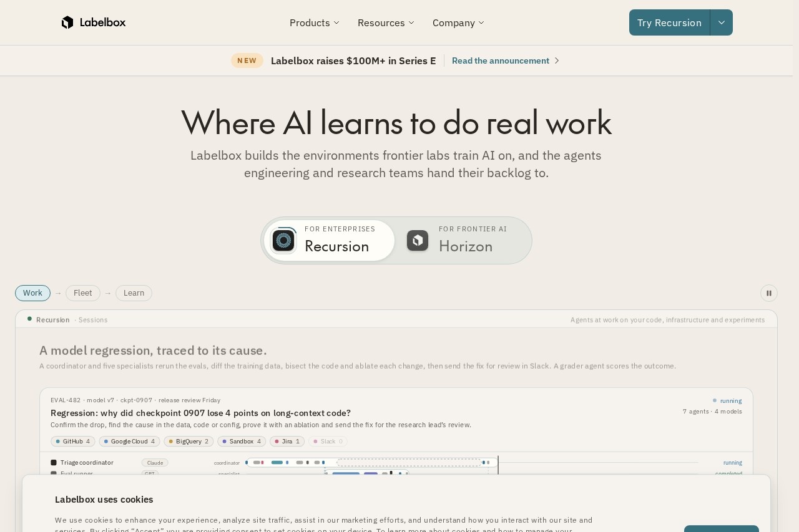This screenshot has width=799, height=532.
Task: Open the Read the announcement link
Action: 506,60
